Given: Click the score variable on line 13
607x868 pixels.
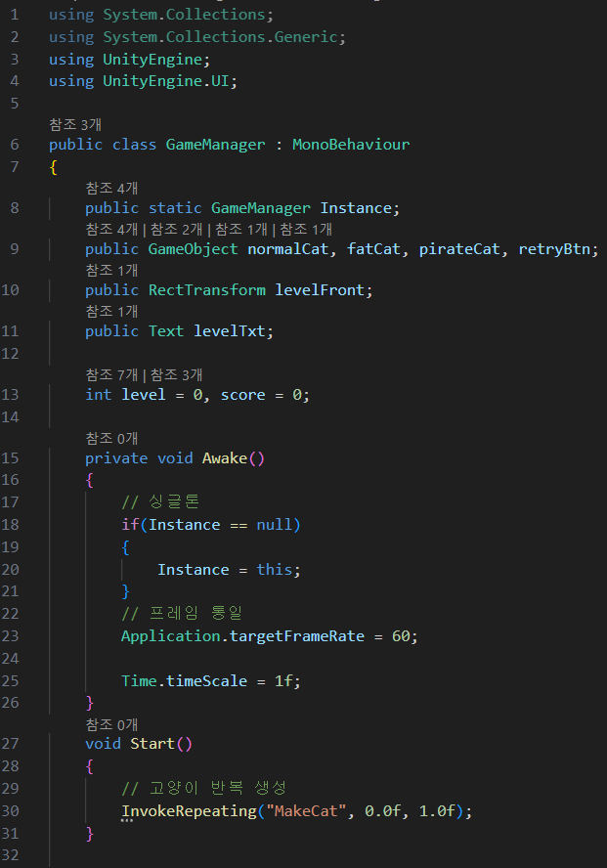Looking at the screenshot, I should [x=243, y=395].
